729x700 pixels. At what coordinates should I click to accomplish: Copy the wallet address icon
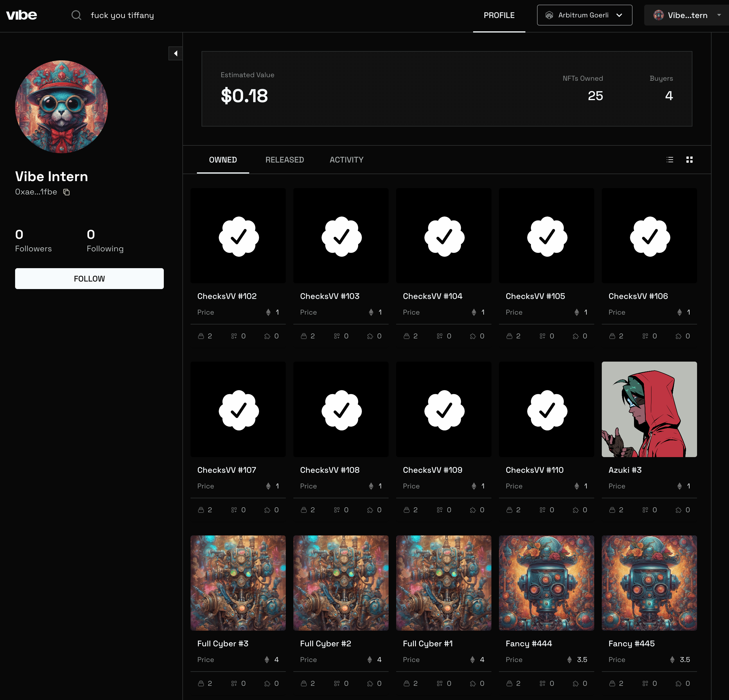point(67,192)
